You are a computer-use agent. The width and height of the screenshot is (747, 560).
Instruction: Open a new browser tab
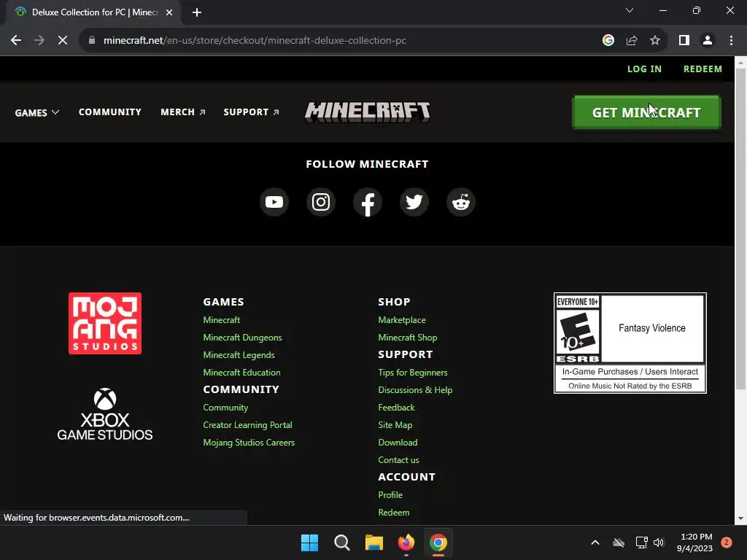(x=197, y=12)
